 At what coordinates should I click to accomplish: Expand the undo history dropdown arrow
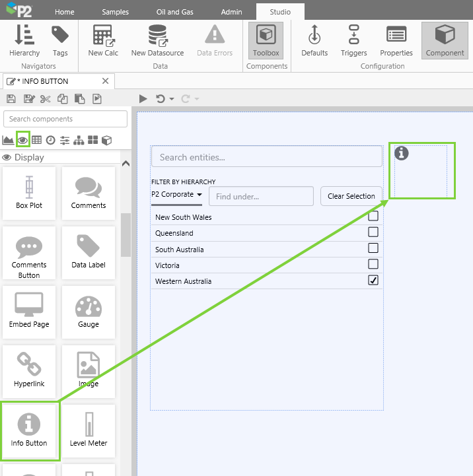point(172,99)
